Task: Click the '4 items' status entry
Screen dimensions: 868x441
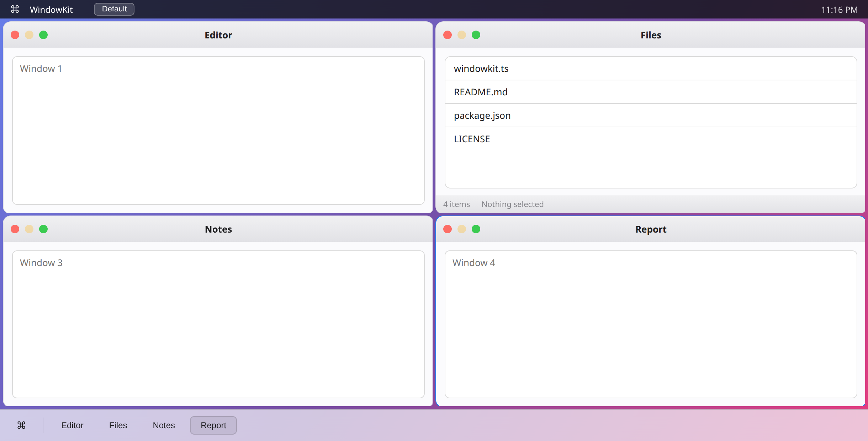Action: [x=456, y=204]
